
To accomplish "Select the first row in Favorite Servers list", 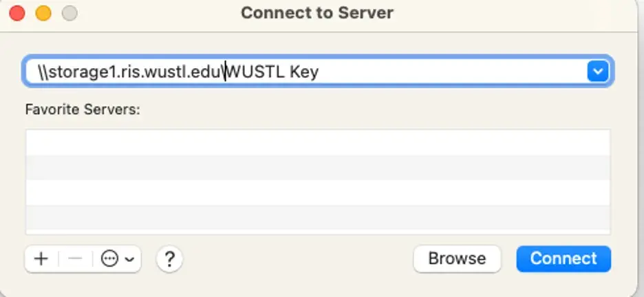I will click(317, 142).
